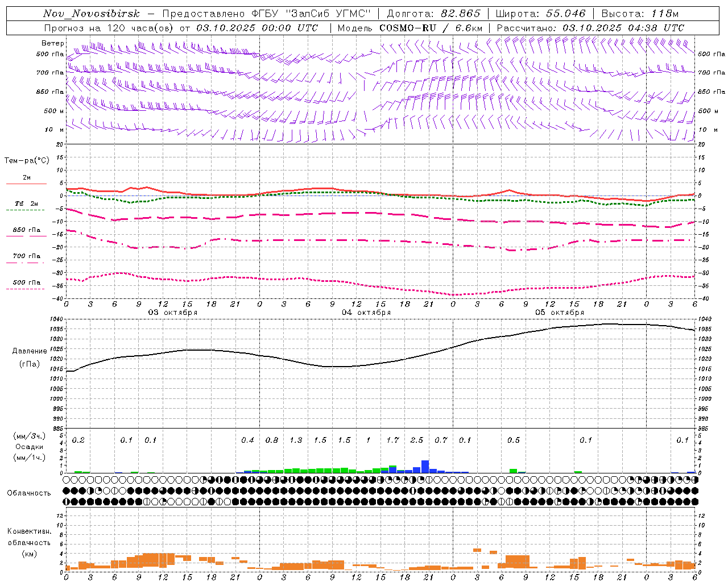Image resolution: width=728 pixels, height=582 pixels.
Task: Click the 500 м wind level label at left
Action: pyautogui.click(x=53, y=111)
